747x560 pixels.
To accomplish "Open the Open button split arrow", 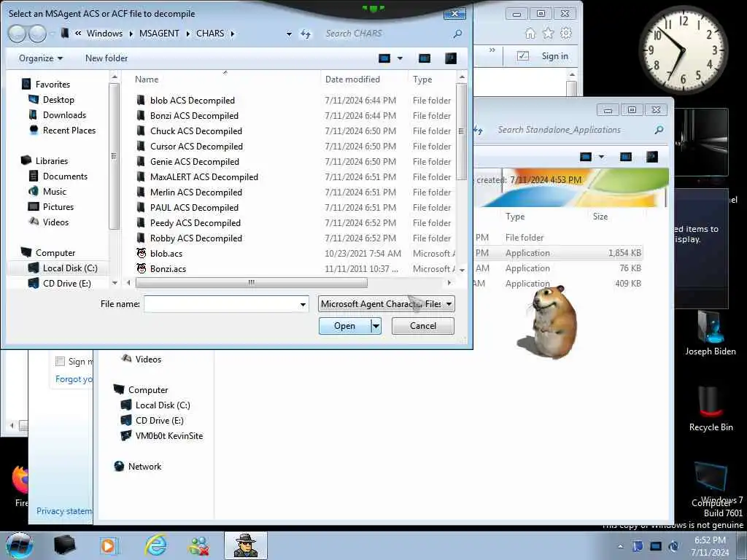I will (376, 326).
